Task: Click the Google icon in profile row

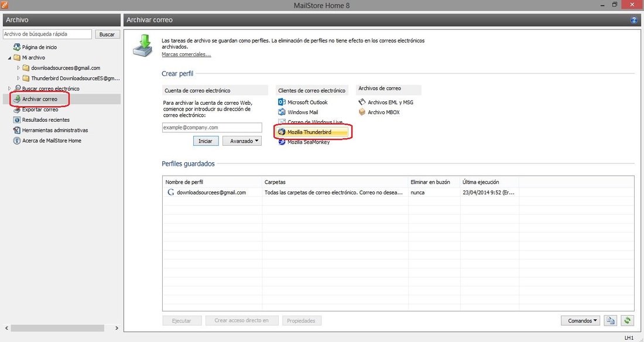Action: point(171,192)
